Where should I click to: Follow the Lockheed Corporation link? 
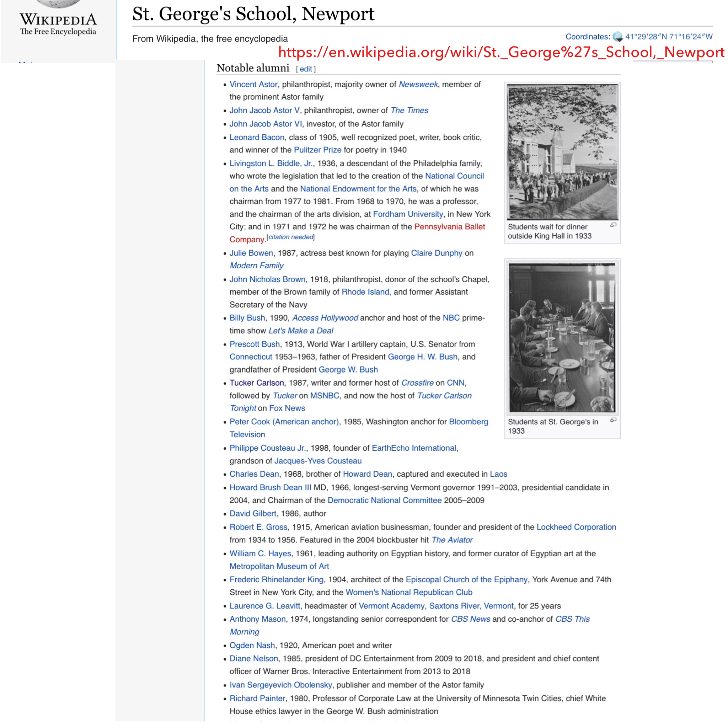[x=577, y=527]
